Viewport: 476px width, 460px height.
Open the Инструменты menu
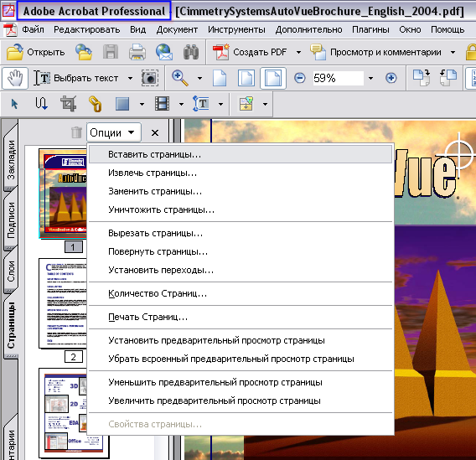tap(236, 29)
